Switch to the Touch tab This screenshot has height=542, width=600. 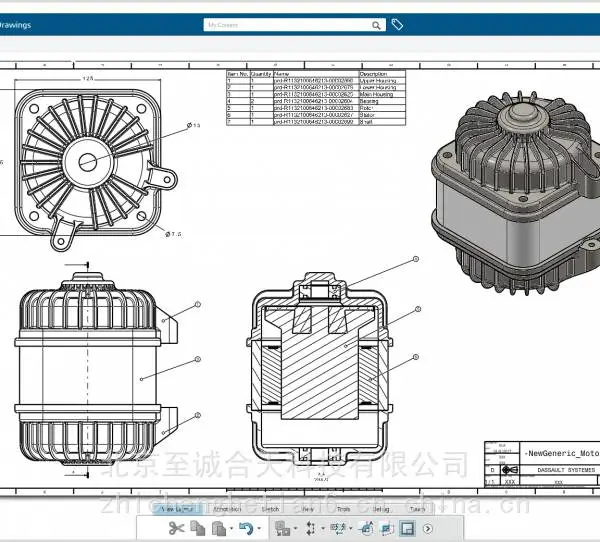coord(417,509)
